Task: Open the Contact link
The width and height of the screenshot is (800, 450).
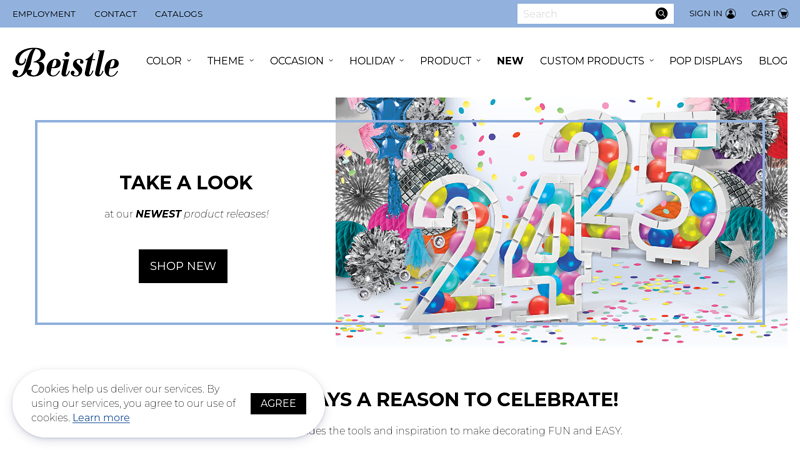Action: point(115,14)
